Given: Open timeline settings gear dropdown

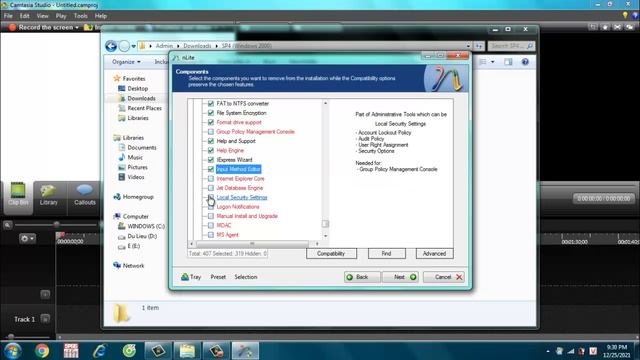Looking at the screenshot, I should (28, 238).
